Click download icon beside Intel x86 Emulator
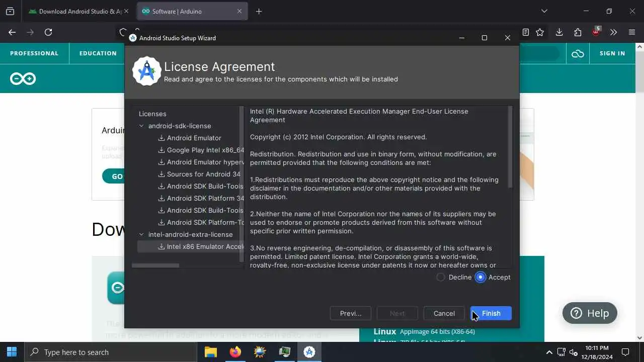Screen dimensions: 644x362 click(162, 246)
